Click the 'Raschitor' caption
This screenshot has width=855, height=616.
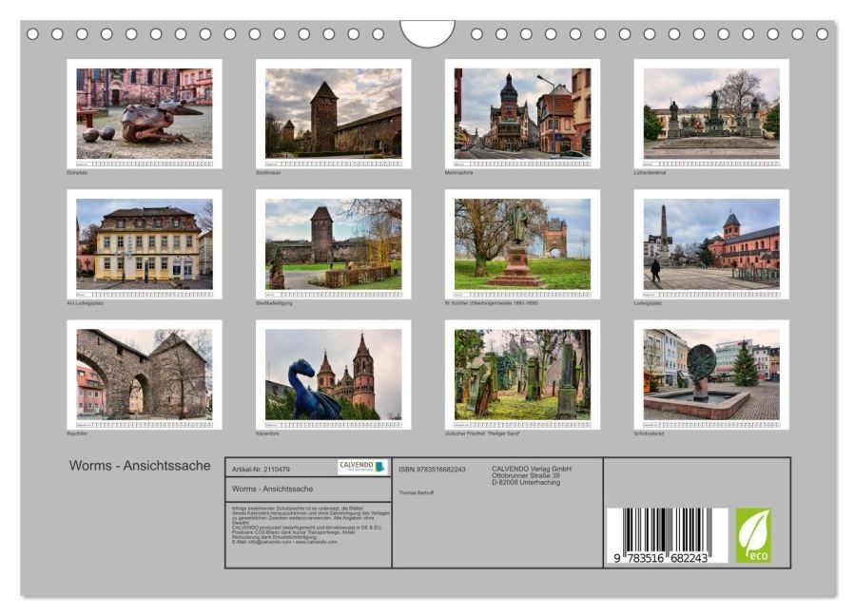click(x=77, y=433)
